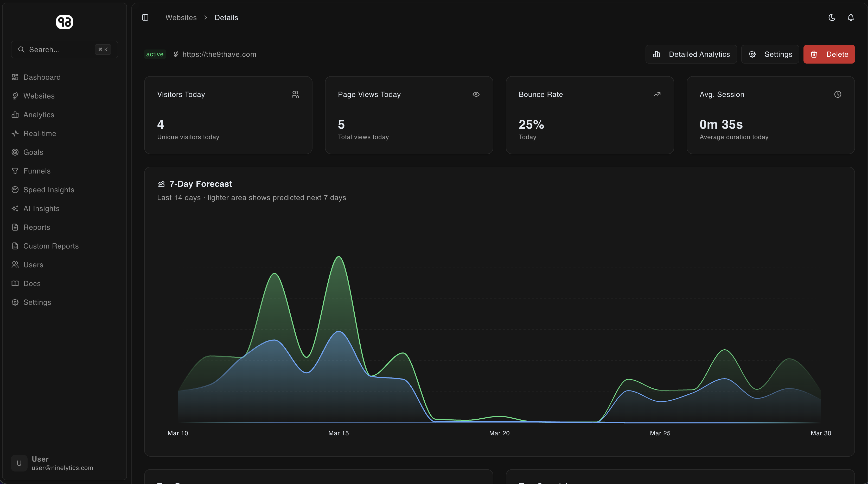Click the Ninelytics logo
The height and width of the screenshot is (484, 868).
coord(64,22)
